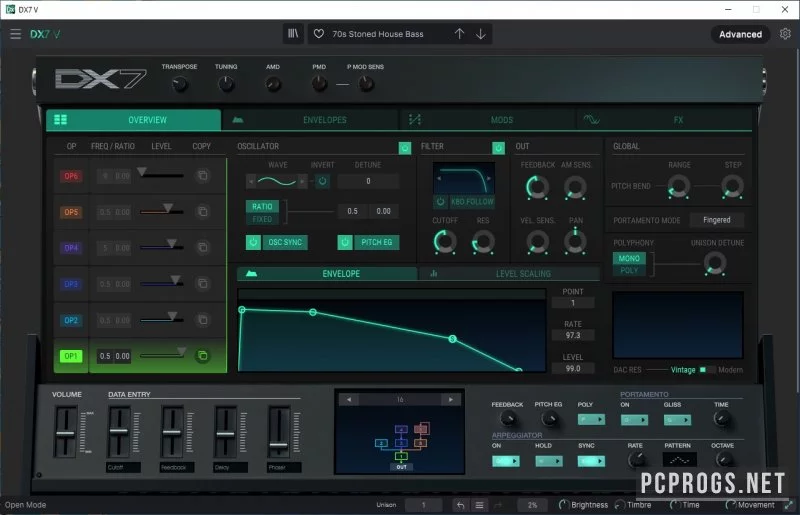Viewport: 800px width, 515px height.
Task: Select previous algorithm with left arrow
Action: [x=349, y=400]
